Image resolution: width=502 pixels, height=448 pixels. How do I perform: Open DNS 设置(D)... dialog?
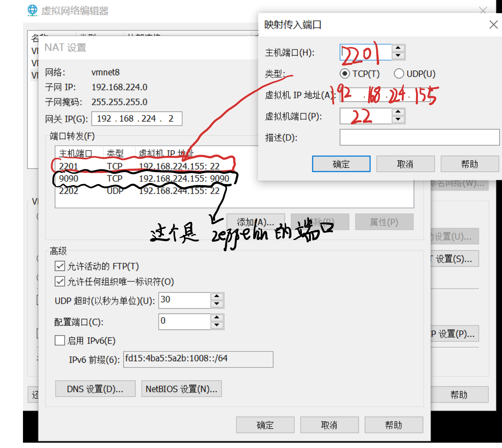[95, 389]
